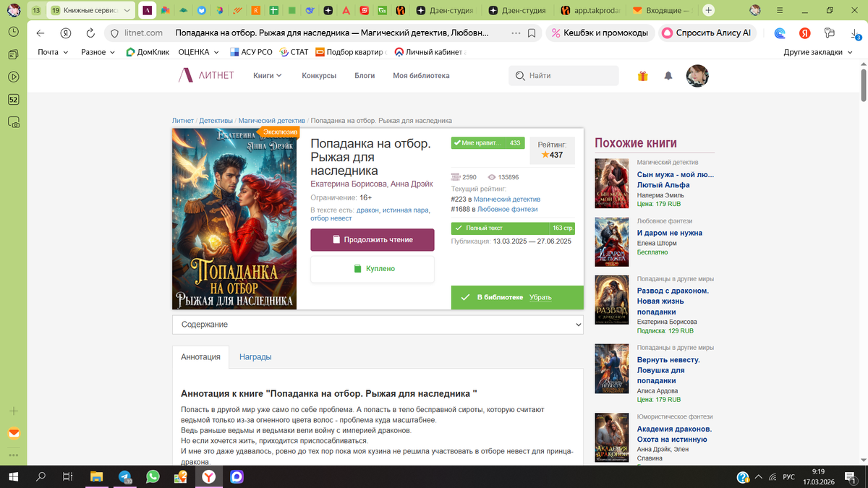
Task: Click the Куплено button
Action: click(x=373, y=269)
